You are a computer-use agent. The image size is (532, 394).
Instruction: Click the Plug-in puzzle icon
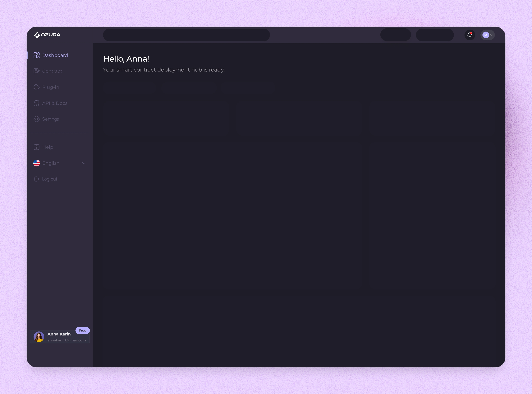36,87
